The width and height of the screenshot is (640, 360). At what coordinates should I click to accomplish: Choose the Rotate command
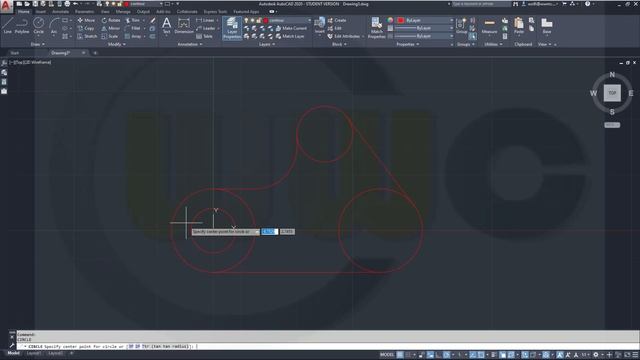pos(111,20)
